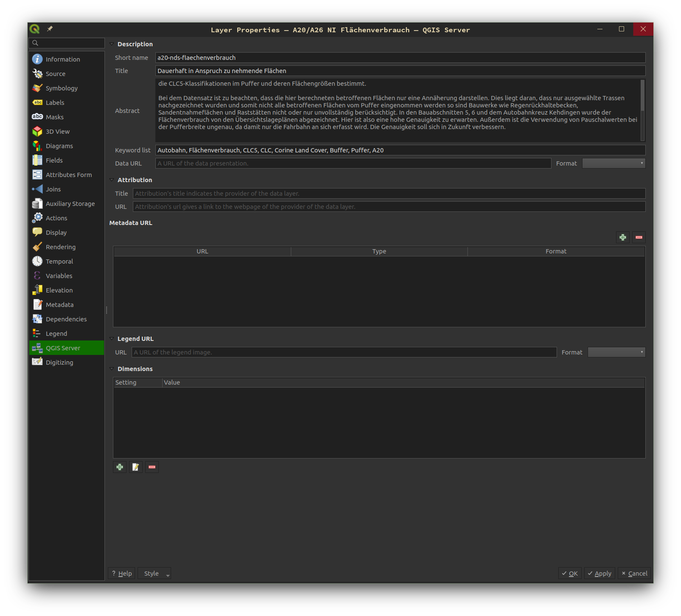Image resolution: width=681 pixels, height=616 pixels.
Task: Add a new dimension entry
Action: [x=120, y=467]
